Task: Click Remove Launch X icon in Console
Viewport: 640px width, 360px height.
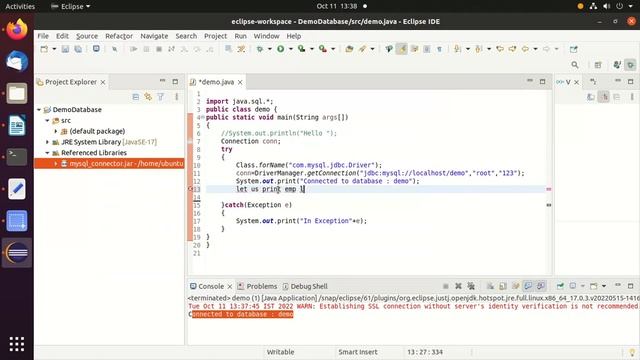Action: pyautogui.click(x=458, y=286)
